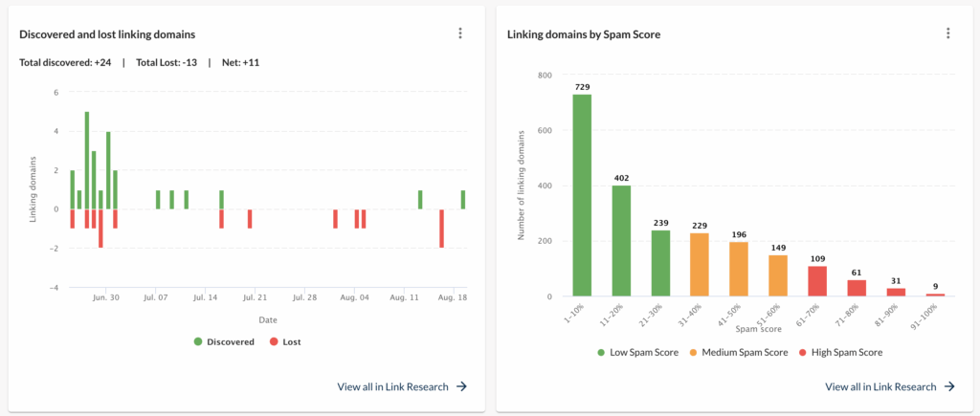Toggle High Spam Score legend item

(x=842, y=352)
